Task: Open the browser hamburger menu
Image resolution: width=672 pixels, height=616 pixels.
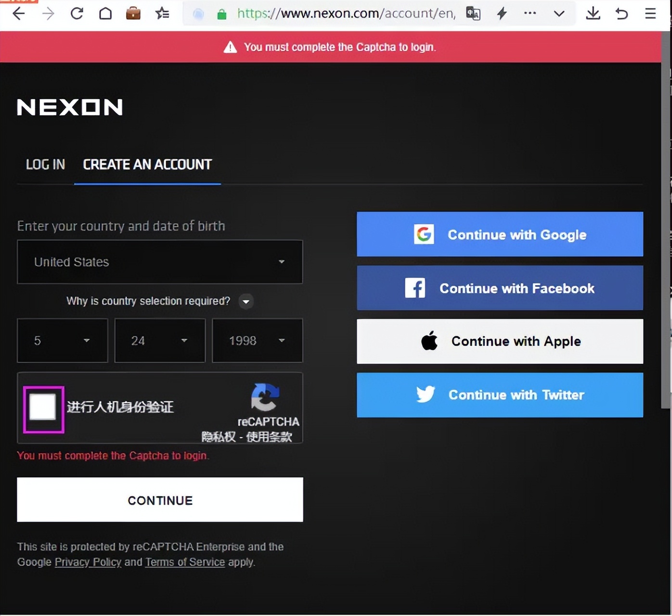Action: [650, 13]
